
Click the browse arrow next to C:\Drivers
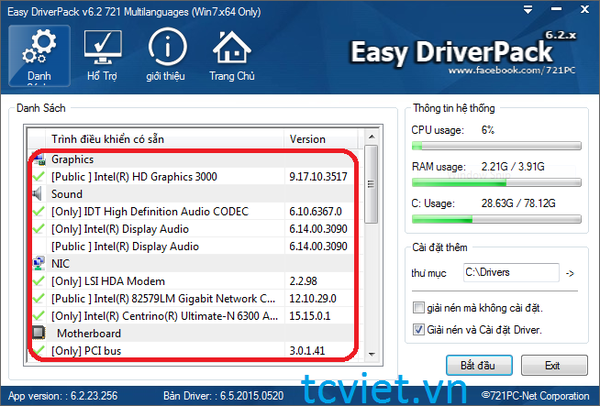coord(570,273)
